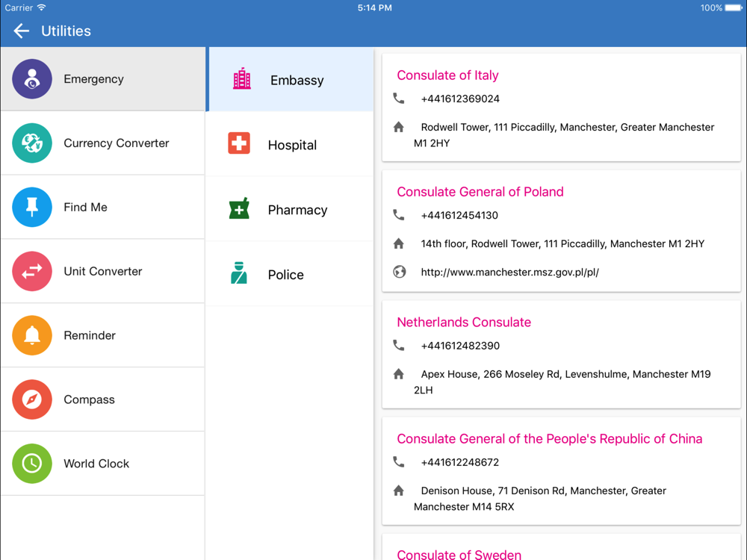Switch to the Pharmacy category

point(291,210)
